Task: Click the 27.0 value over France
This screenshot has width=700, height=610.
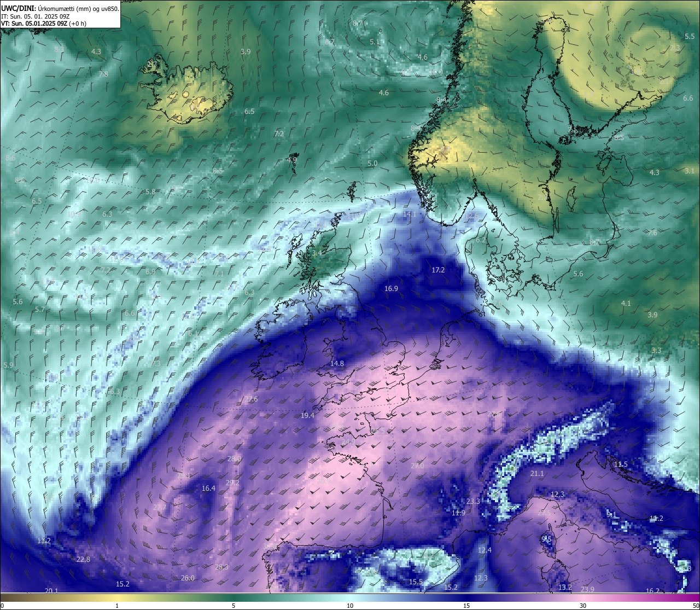Action: (x=417, y=466)
